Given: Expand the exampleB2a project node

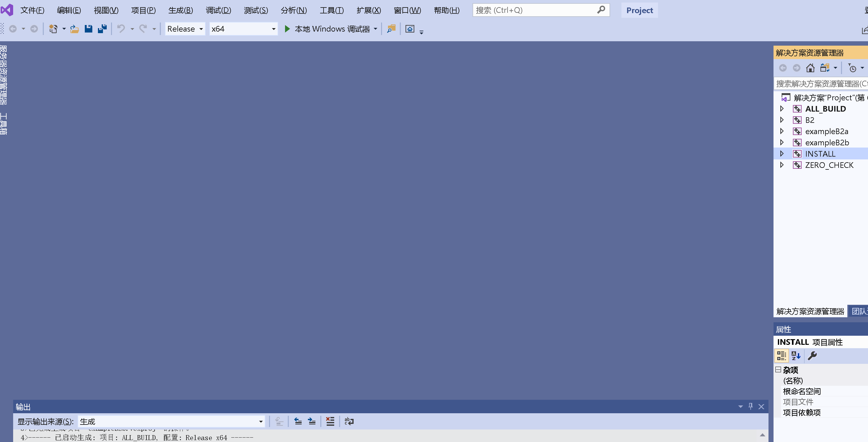Looking at the screenshot, I should (x=782, y=131).
